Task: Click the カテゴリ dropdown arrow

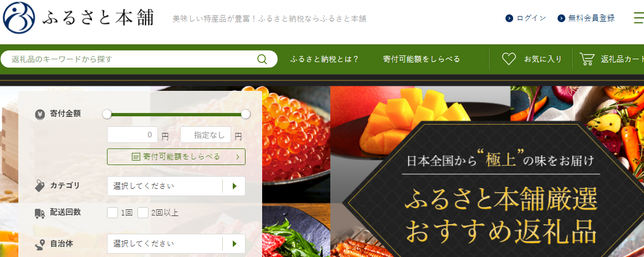Action: click(x=234, y=186)
